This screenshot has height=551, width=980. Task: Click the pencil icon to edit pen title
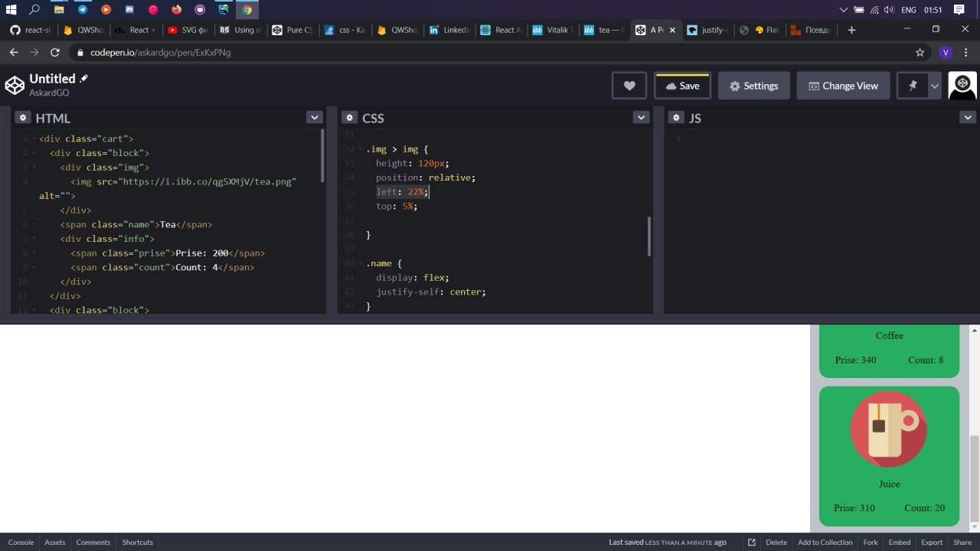(x=84, y=79)
